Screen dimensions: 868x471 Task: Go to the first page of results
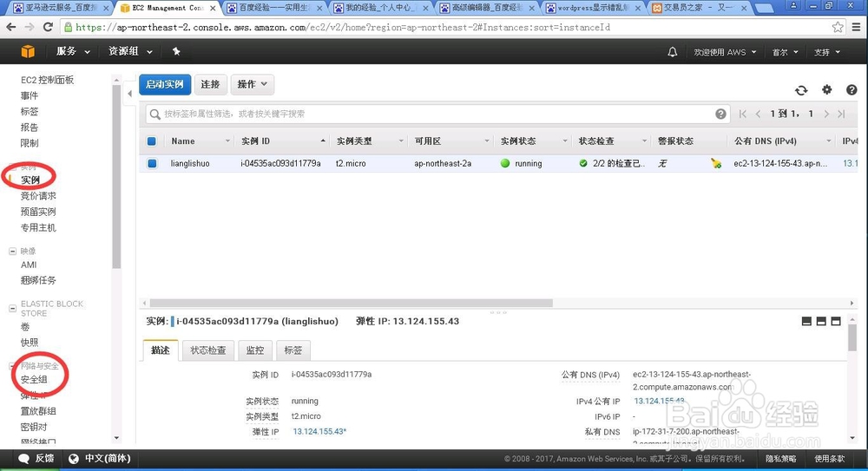(x=742, y=114)
